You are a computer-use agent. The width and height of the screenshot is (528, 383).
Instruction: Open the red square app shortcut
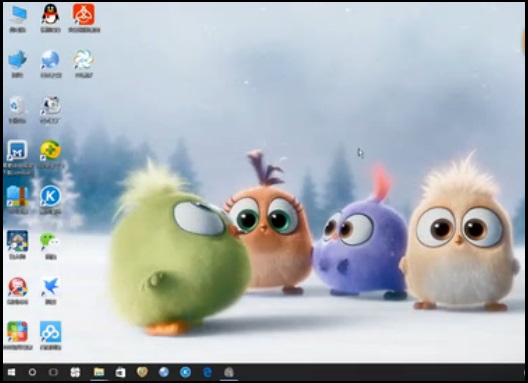[x=84, y=14]
